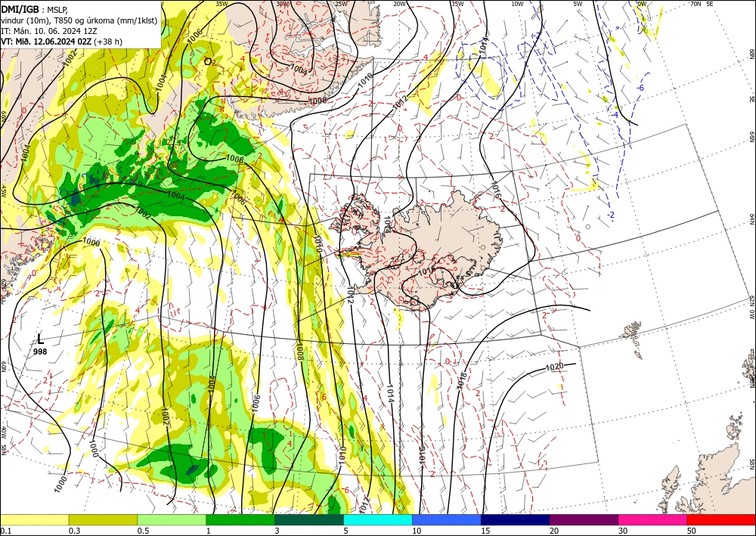756x536 pixels.
Task: Click the '998' low pressure value
Action: (40, 352)
